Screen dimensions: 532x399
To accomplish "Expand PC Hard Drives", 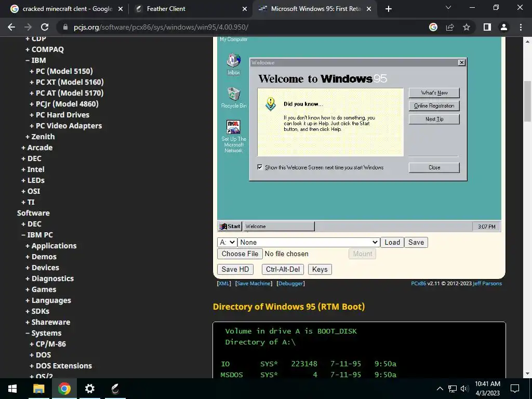I will tap(59, 115).
